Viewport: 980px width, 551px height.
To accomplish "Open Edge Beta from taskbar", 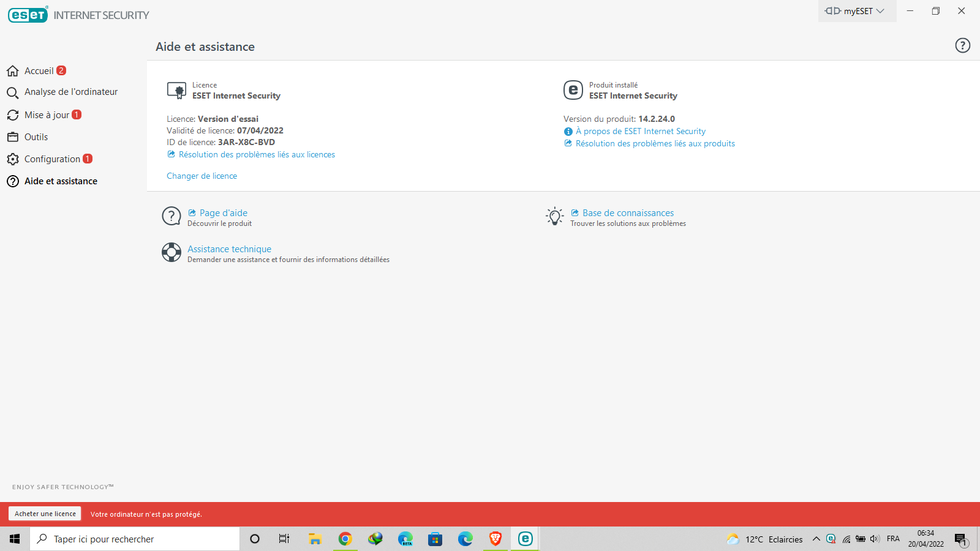I will point(405,539).
